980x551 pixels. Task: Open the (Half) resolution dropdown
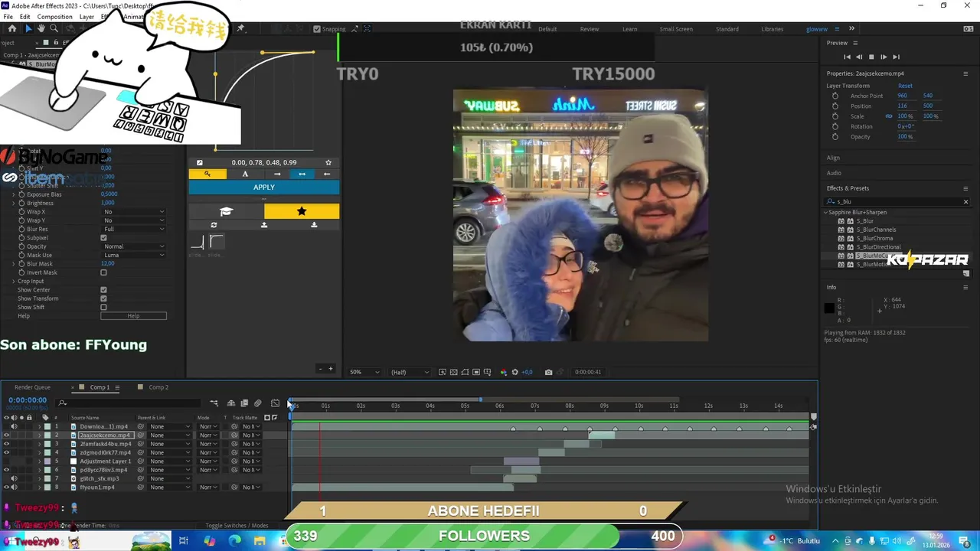tap(410, 372)
